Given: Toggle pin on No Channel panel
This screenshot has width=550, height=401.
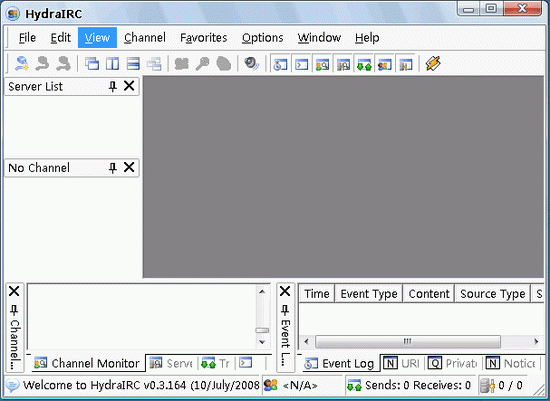Looking at the screenshot, I should 113,168.
